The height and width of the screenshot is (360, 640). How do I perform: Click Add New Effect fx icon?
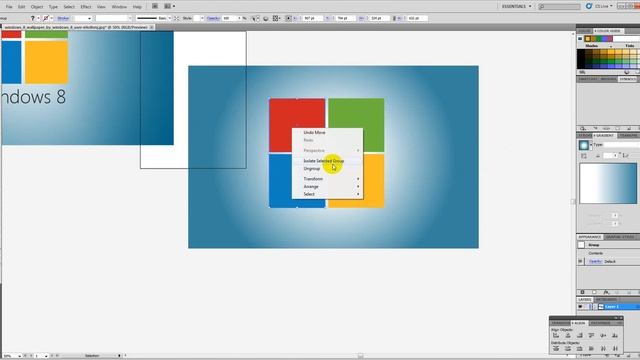[x=606, y=292]
